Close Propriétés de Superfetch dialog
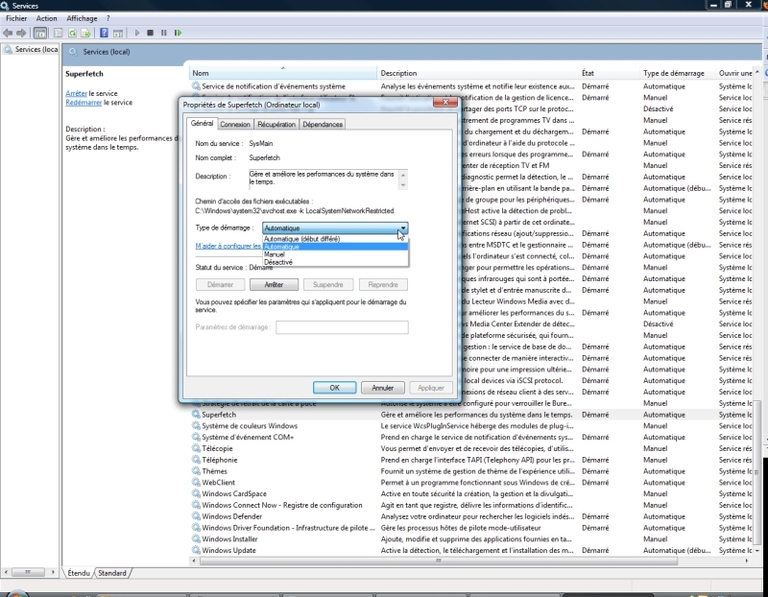The height and width of the screenshot is (597, 768). [x=445, y=102]
